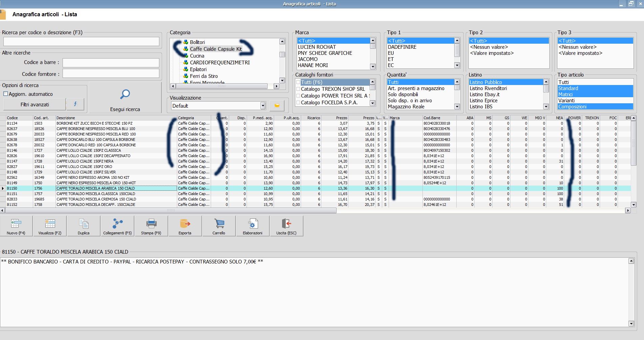
Task: Select HANAE MORI in the Marca list
Action: coord(333,65)
